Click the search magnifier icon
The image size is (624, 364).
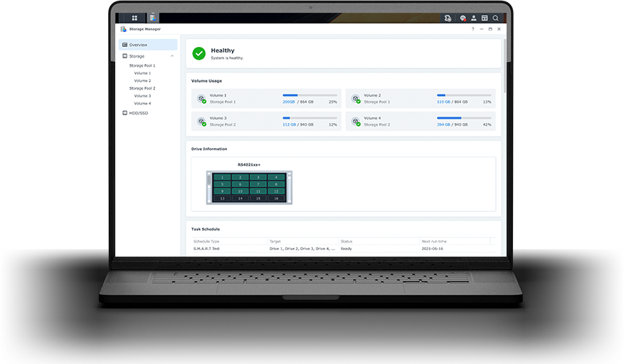(496, 18)
